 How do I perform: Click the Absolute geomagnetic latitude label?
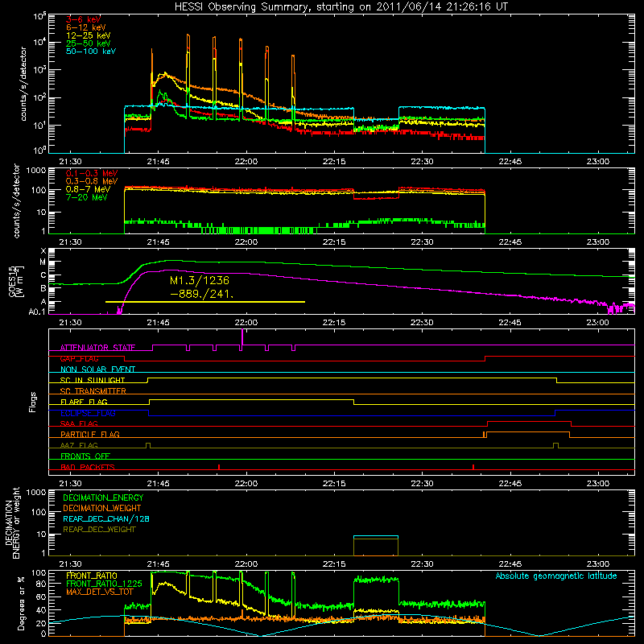tap(556, 576)
